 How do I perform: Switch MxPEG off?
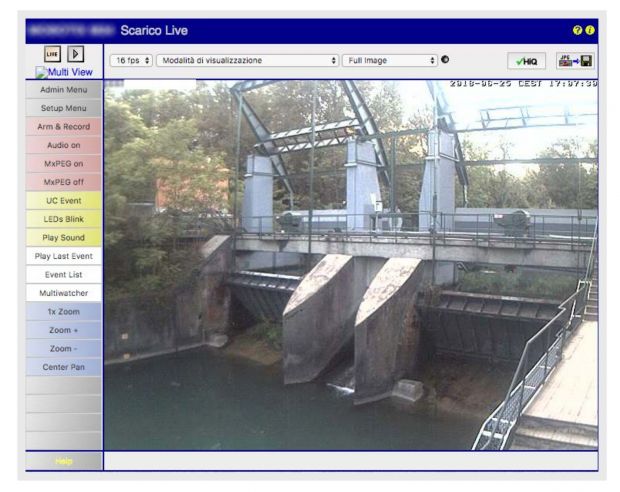(x=64, y=182)
